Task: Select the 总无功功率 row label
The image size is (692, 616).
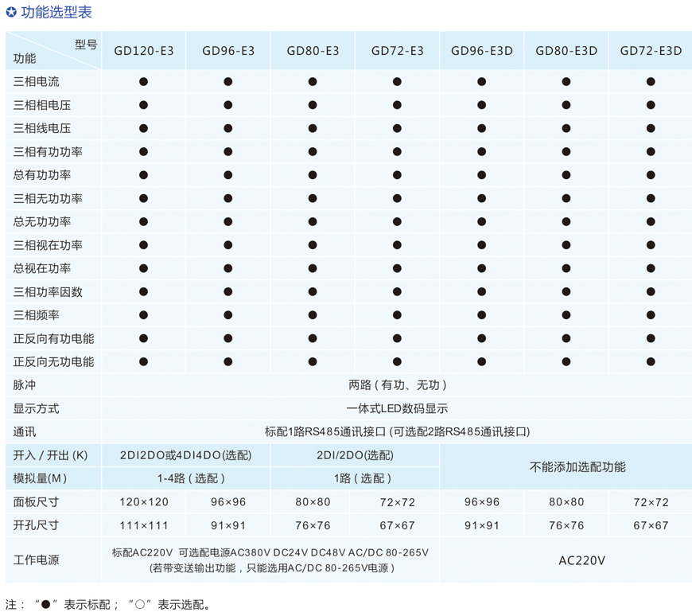Action: click(42, 222)
